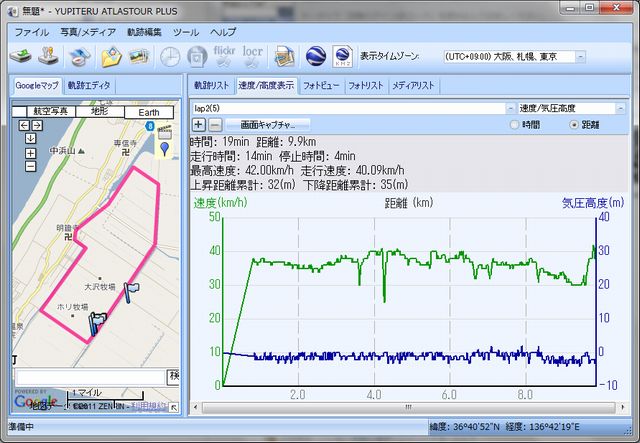Switch to the Googleマップ tab
Screen dimensions: 640x443
(x=37, y=85)
